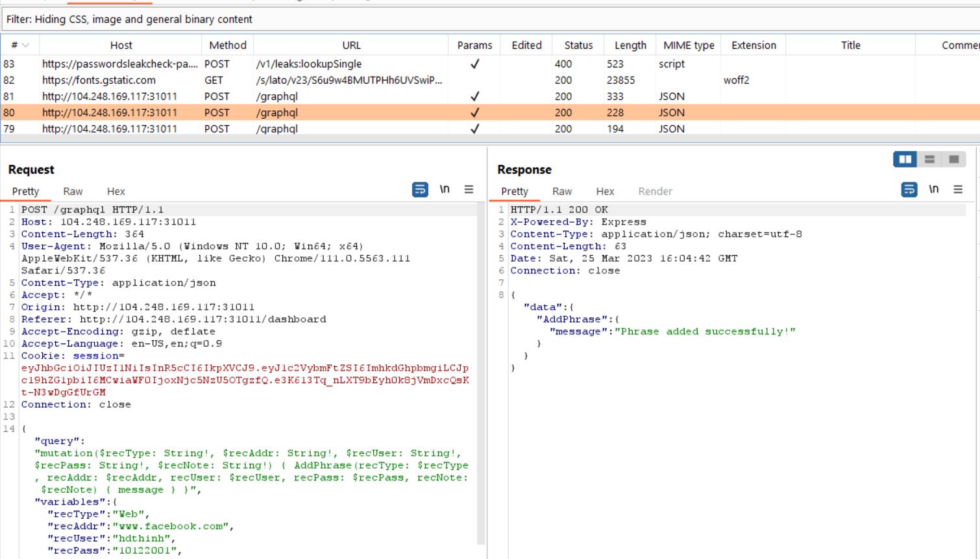
Task: Open the Request editor options menu
Action: tap(469, 189)
